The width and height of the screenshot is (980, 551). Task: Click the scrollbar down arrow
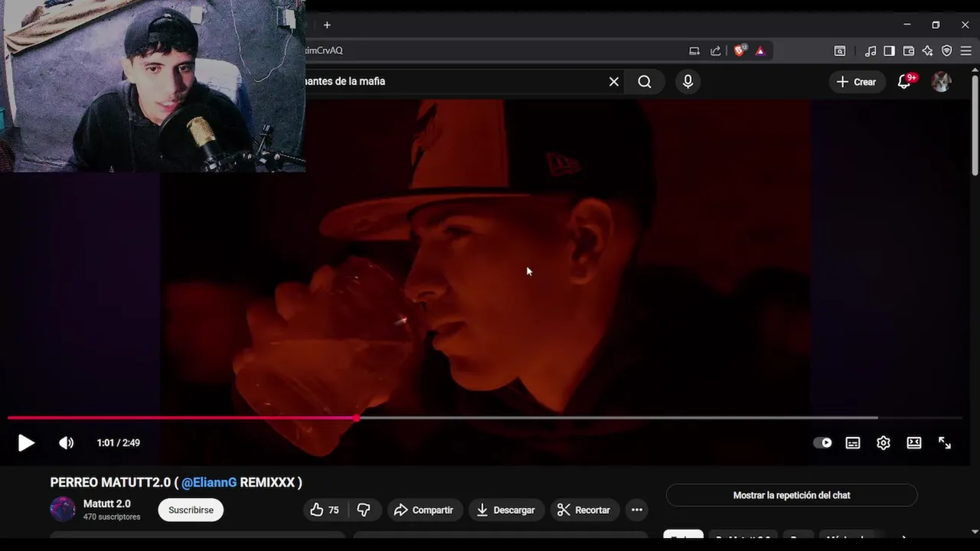click(x=975, y=531)
